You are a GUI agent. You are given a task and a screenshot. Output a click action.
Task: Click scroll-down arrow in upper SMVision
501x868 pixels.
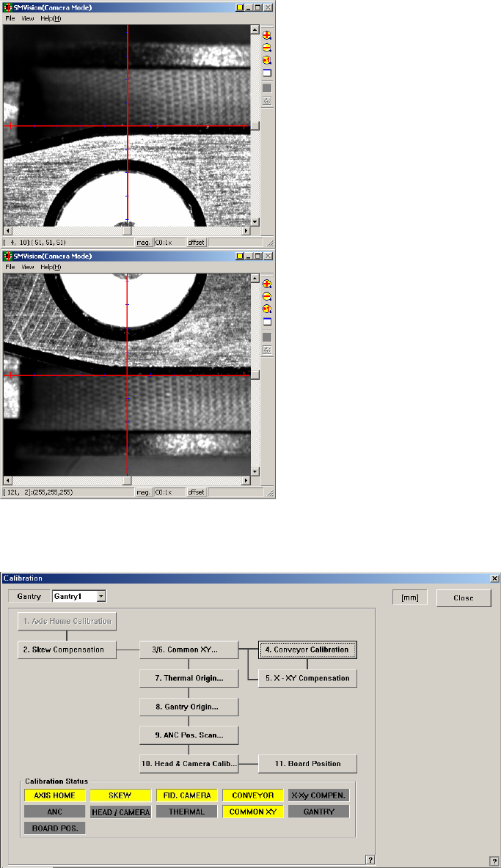(x=255, y=222)
